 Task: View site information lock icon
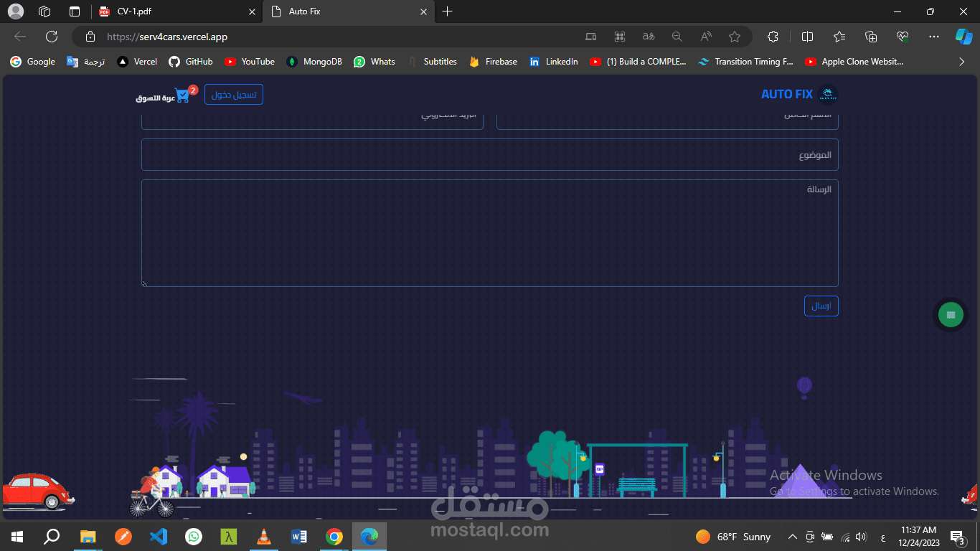pos(90,37)
